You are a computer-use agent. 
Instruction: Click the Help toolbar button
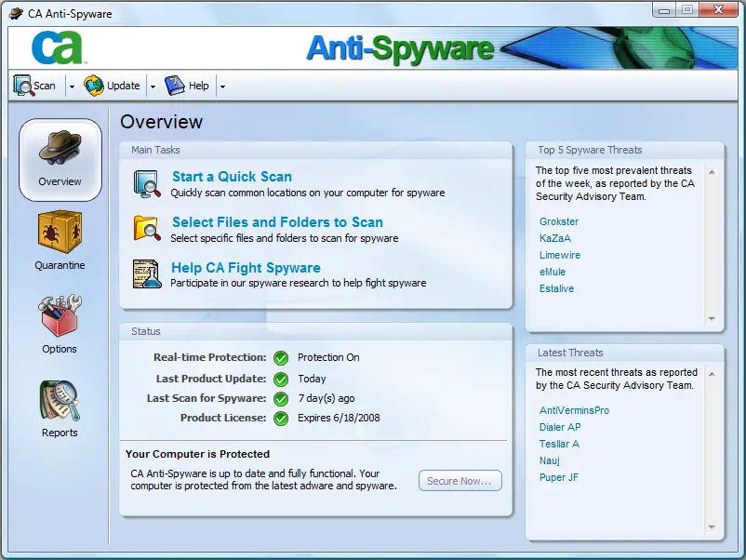tap(188, 86)
